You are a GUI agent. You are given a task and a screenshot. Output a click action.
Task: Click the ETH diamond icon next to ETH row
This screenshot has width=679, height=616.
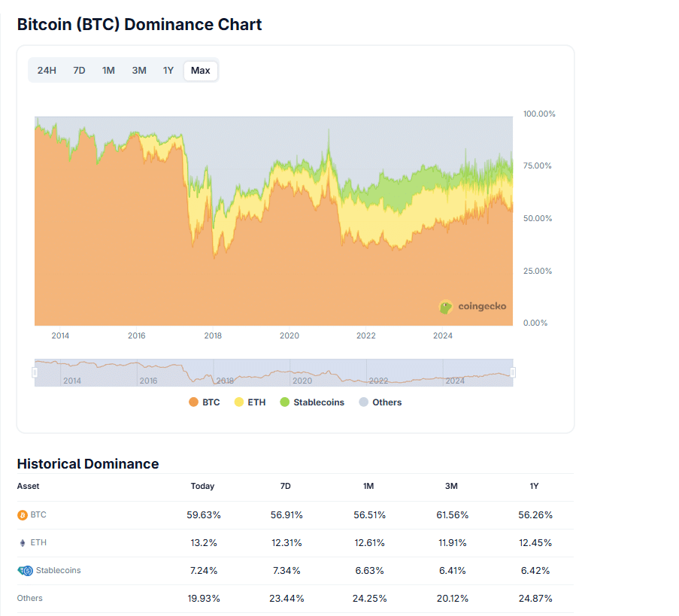click(21, 542)
